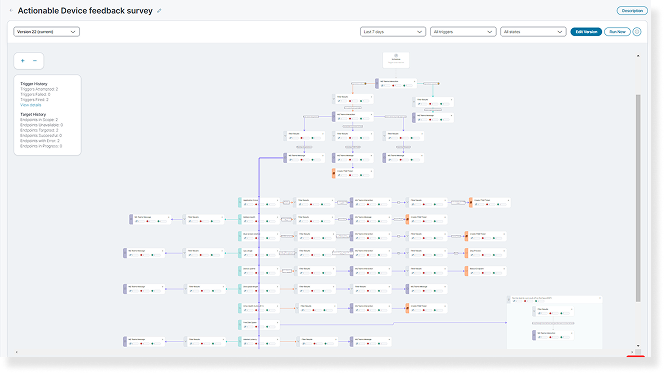Click the Endpoints in Scope: 2 line
This screenshot has height=374, width=665.
click(x=39, y=120)
